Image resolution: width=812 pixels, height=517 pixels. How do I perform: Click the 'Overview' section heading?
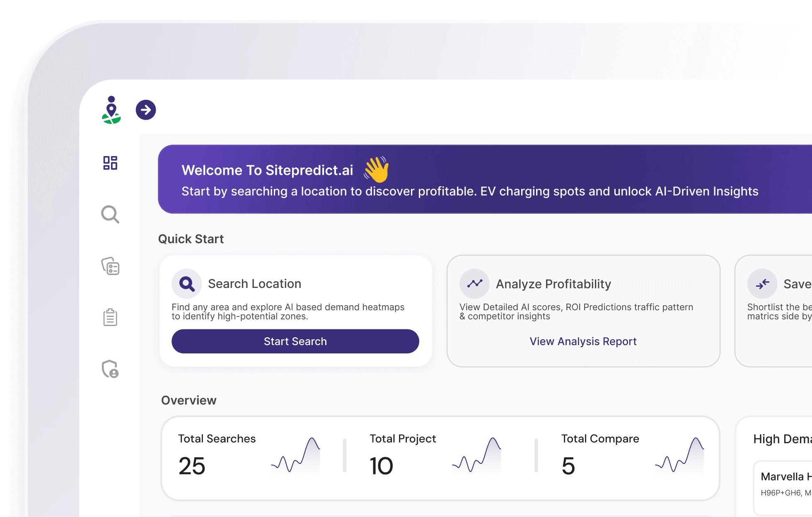click(189, 400)
